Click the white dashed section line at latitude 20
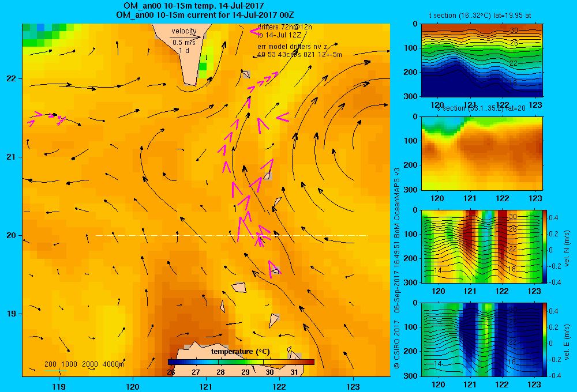This screenshot has width=577, height=392. point(231,235)
